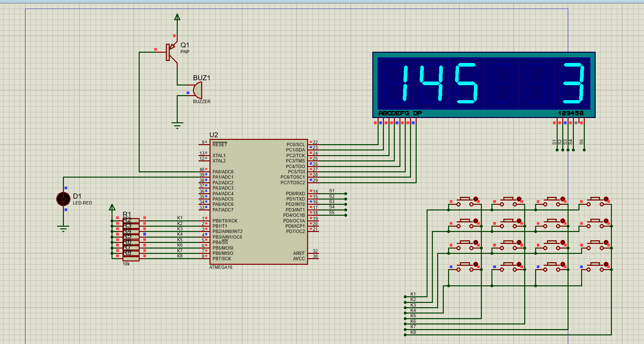
Task: Click the power arrow terminal above Q1
Action: (x=177, y=17)
